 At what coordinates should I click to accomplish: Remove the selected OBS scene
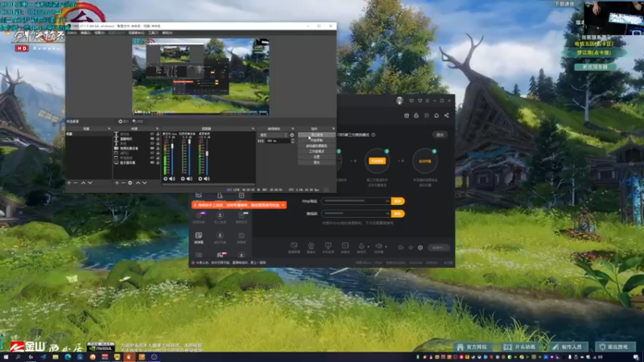click(76, 183)
